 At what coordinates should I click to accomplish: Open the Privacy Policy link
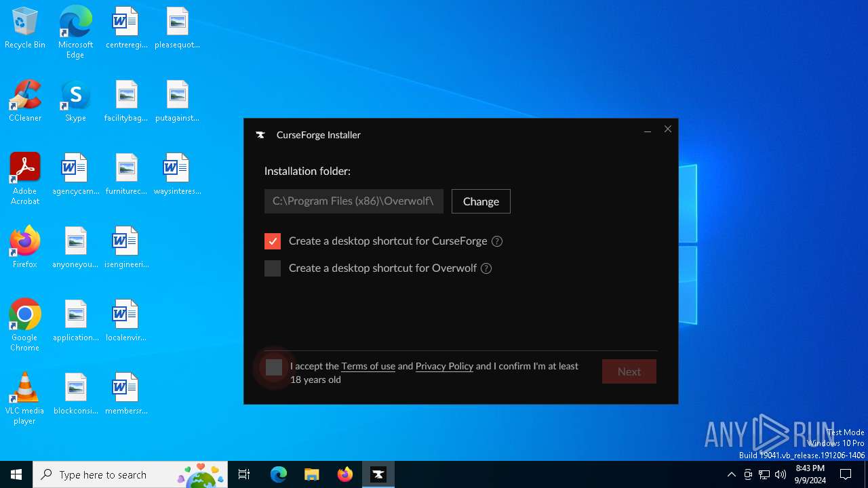(444, 366)
